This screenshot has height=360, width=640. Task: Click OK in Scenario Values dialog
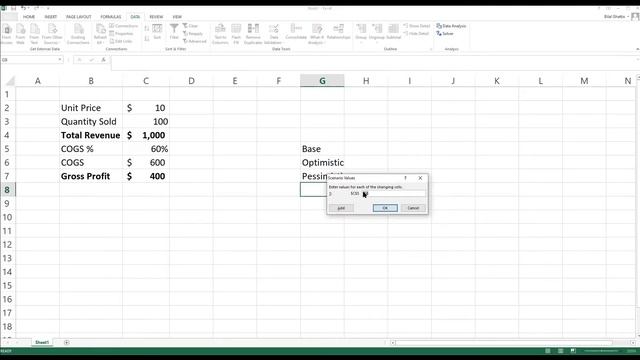385,208
